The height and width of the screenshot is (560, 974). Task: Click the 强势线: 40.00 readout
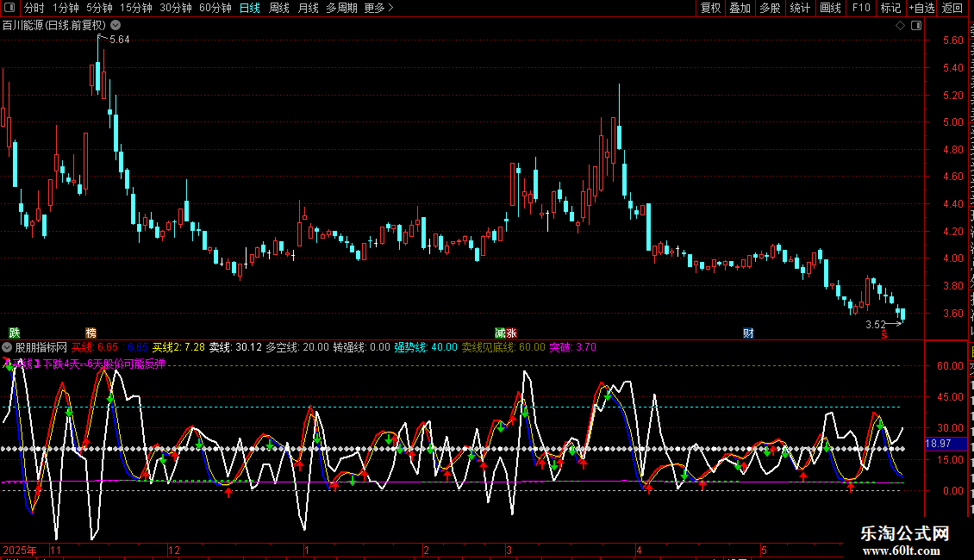[426, 348]
